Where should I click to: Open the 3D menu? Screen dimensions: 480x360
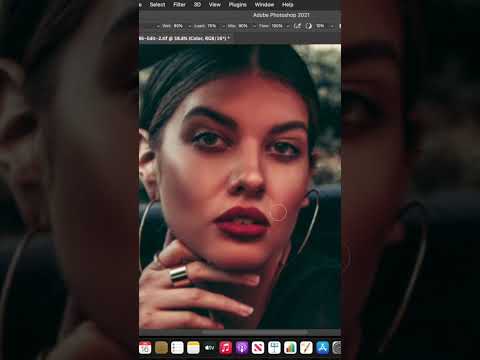(x=197, y=5)
